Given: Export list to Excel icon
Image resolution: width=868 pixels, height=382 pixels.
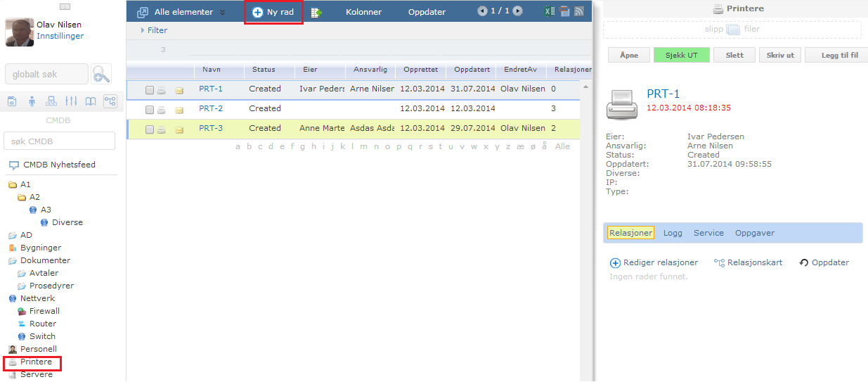Looking at the screenshot, I should pos(550,11).
